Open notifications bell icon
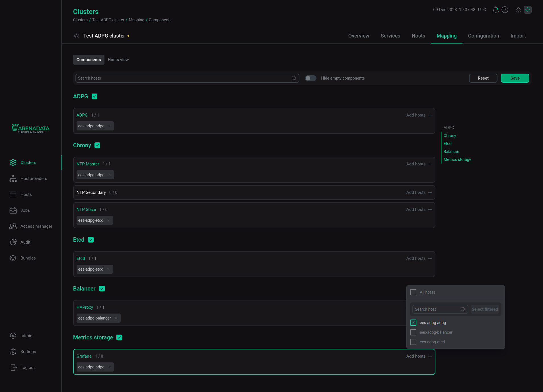The image size is (543, 392). click(x=495, y=10)
